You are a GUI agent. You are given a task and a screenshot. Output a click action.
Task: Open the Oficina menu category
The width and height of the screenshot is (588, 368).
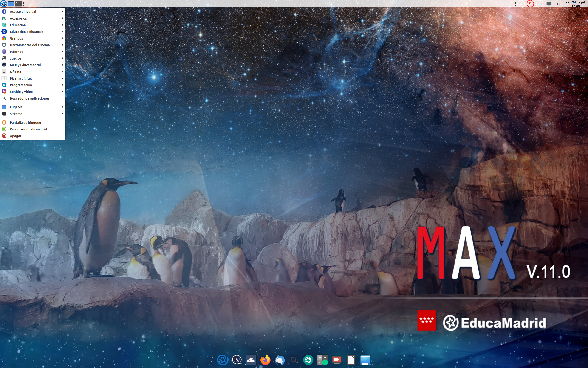(33, 72)
